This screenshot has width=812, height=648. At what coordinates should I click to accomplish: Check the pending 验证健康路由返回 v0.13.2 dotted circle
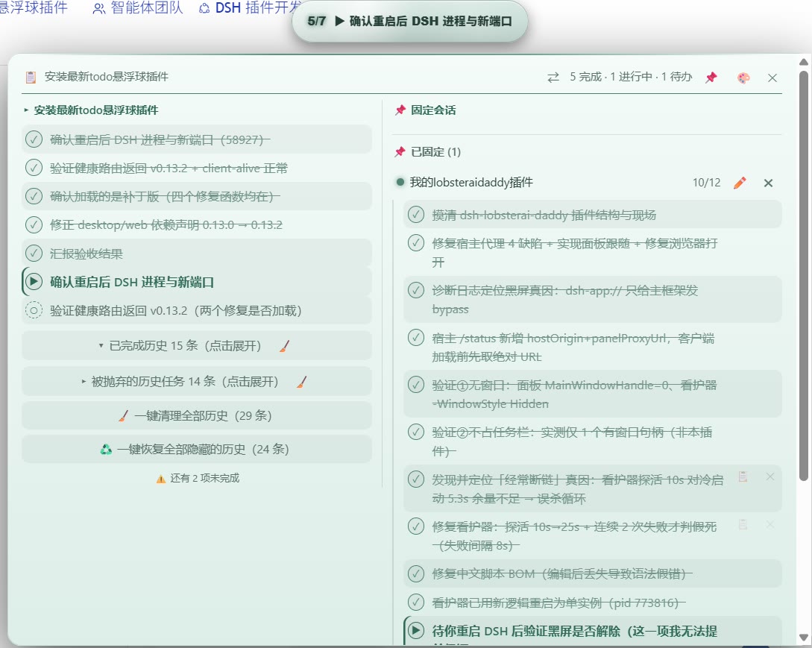[34, 310]
